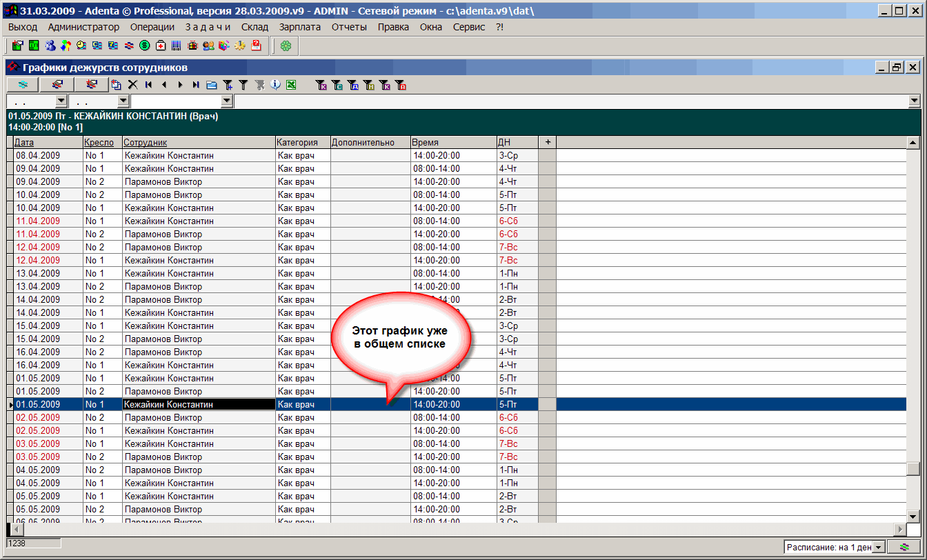
Task: Click the green dollar sign toolbar icon
Action: click(145, 46)
